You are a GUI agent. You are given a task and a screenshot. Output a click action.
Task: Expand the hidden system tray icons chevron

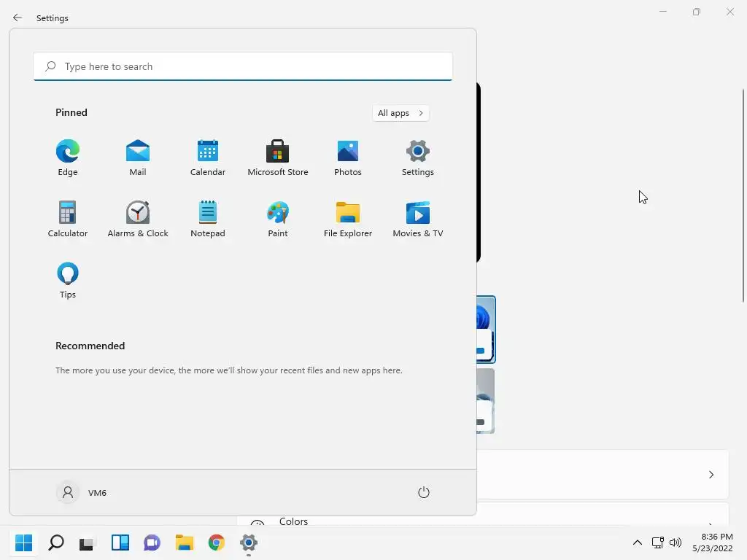[638, 542]
